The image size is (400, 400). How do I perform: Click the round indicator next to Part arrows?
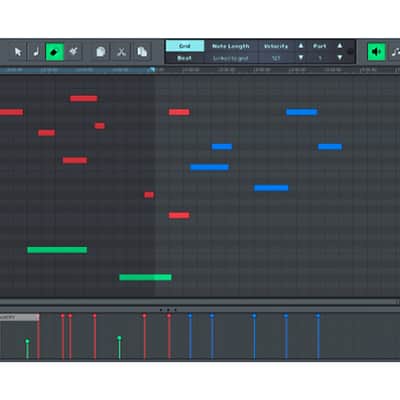click(350, 52)
